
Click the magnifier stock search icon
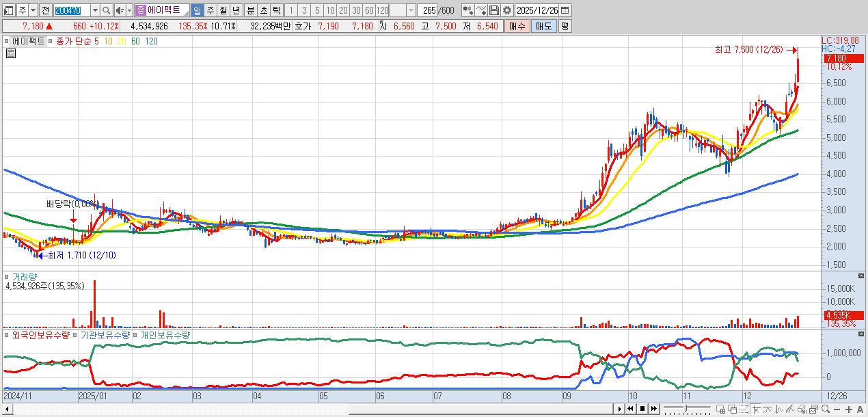pyautogui.click(x=106, y=10)
